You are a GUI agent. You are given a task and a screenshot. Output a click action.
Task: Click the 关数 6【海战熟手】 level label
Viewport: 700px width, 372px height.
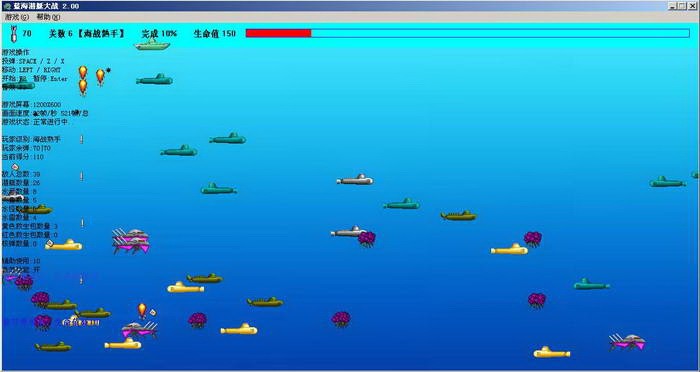coord(87,33)
